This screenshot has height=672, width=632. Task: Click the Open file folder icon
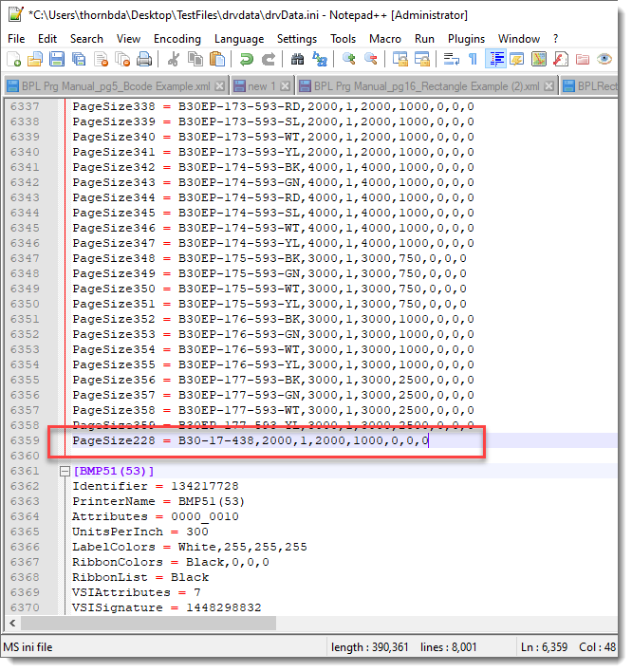point(35,59)
